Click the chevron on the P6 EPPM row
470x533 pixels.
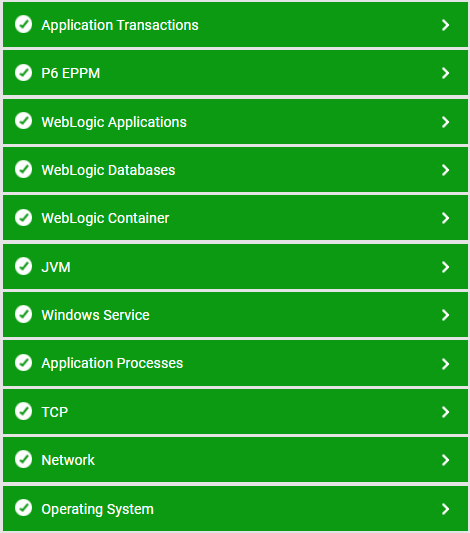(x=445, y=73)
